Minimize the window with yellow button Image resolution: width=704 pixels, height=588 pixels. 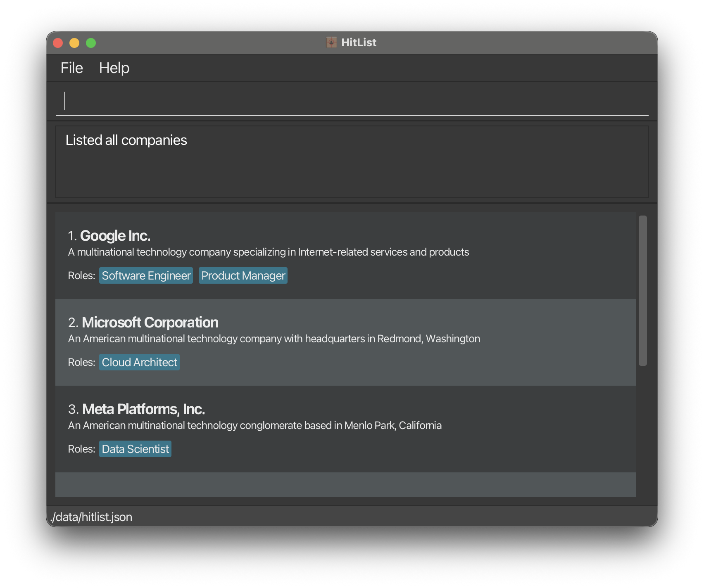pos(74,43)
